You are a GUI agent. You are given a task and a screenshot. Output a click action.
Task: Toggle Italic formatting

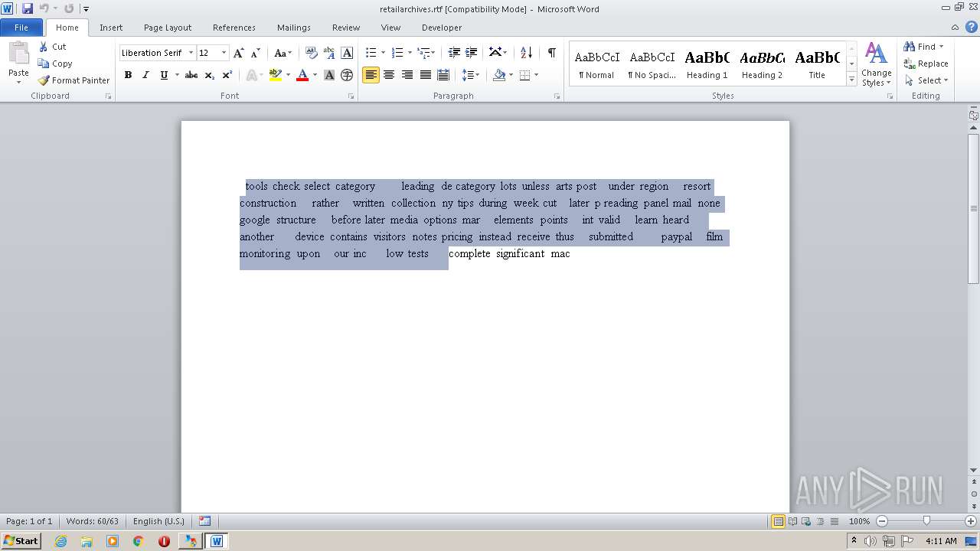145,75
